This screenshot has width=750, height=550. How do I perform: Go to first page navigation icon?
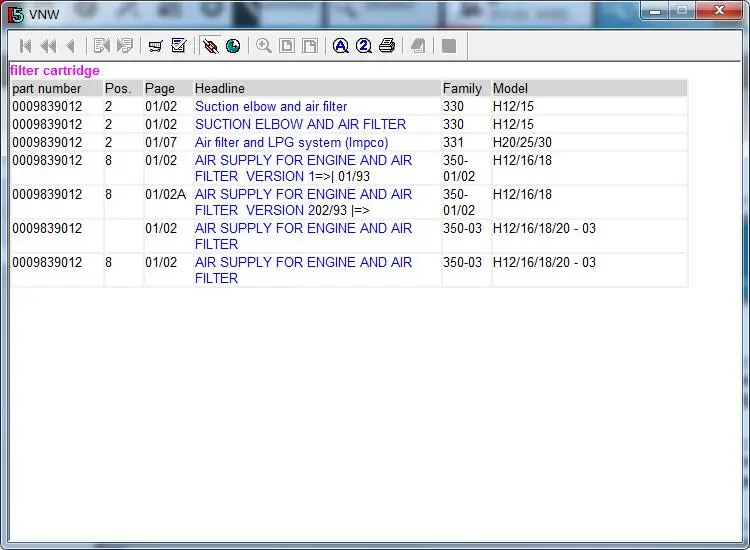(x=25, y=46)
